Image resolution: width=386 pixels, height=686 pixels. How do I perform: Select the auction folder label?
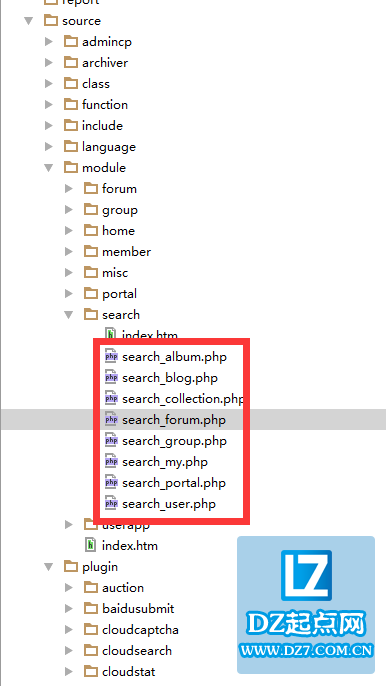coord(123,588)
